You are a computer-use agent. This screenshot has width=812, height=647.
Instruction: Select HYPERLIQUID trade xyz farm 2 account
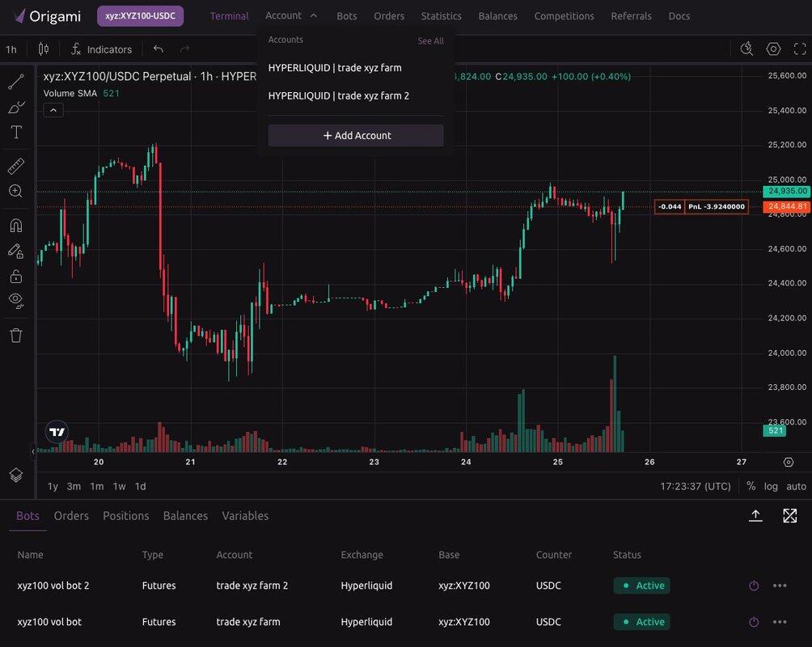tap(339, 95)
